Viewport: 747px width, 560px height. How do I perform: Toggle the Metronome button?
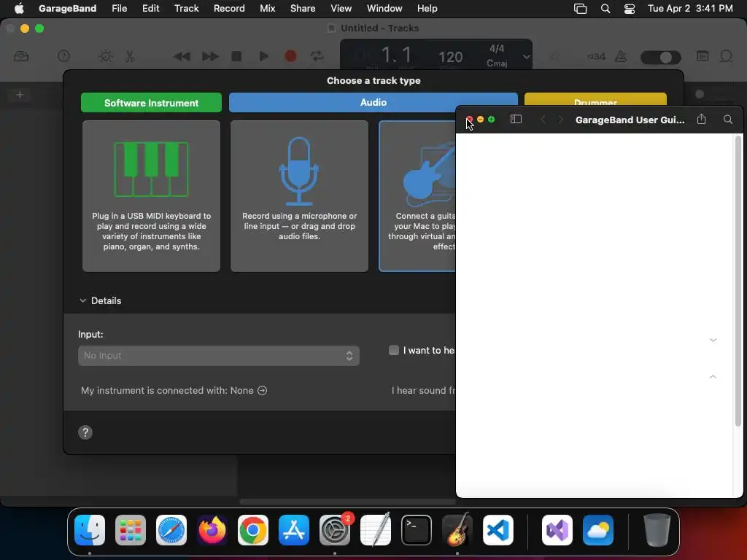[621, 57]
